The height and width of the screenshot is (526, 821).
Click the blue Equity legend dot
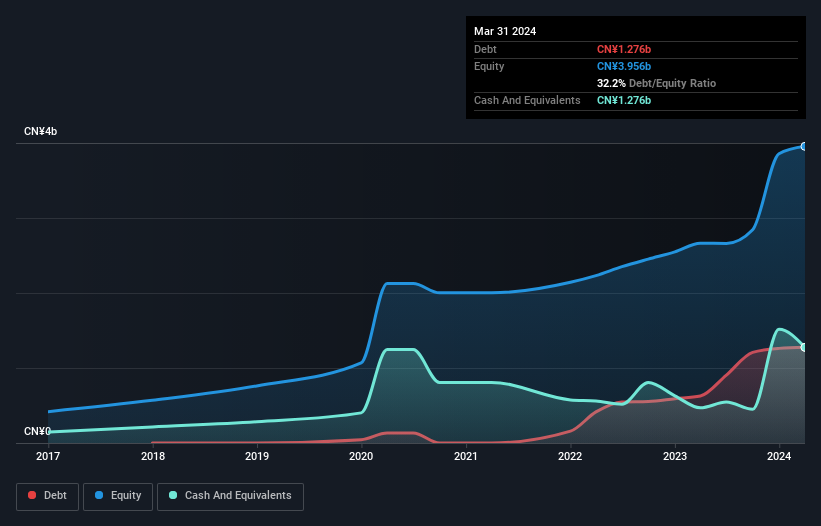tap(99, 495)
